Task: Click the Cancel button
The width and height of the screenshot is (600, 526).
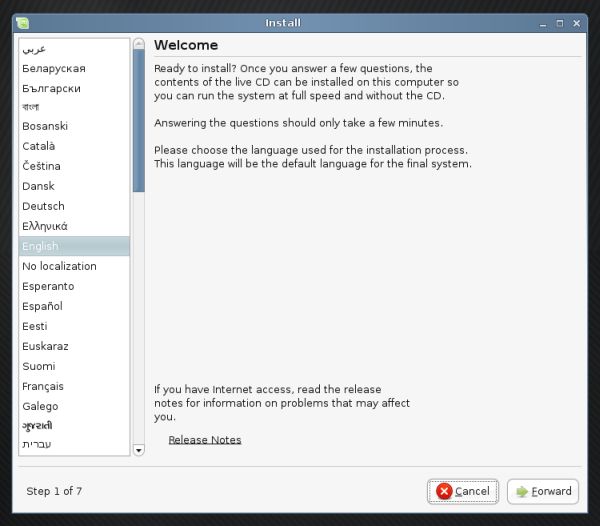Action: pos(463,491)
